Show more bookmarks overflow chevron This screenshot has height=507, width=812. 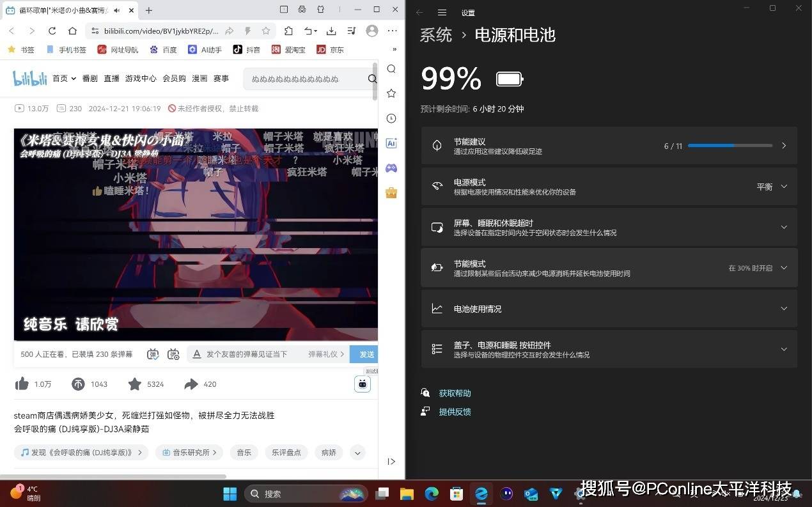(394, 49)
